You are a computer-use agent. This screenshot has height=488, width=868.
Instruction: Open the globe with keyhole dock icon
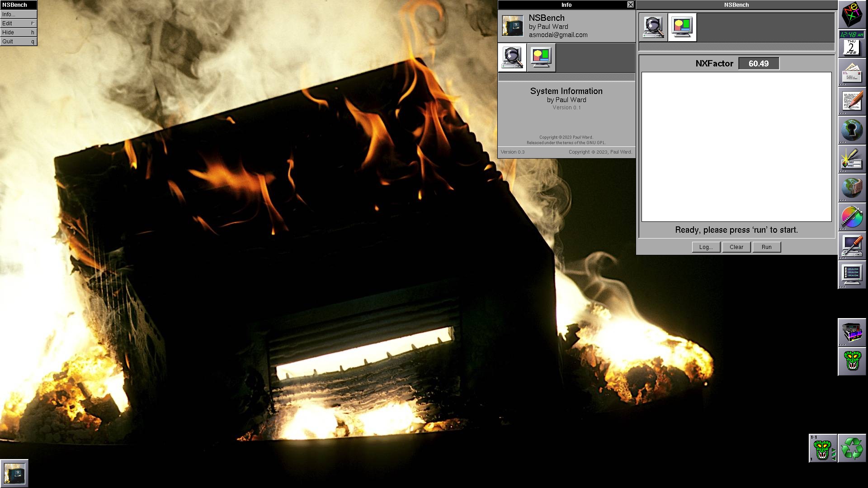point(852,130)
